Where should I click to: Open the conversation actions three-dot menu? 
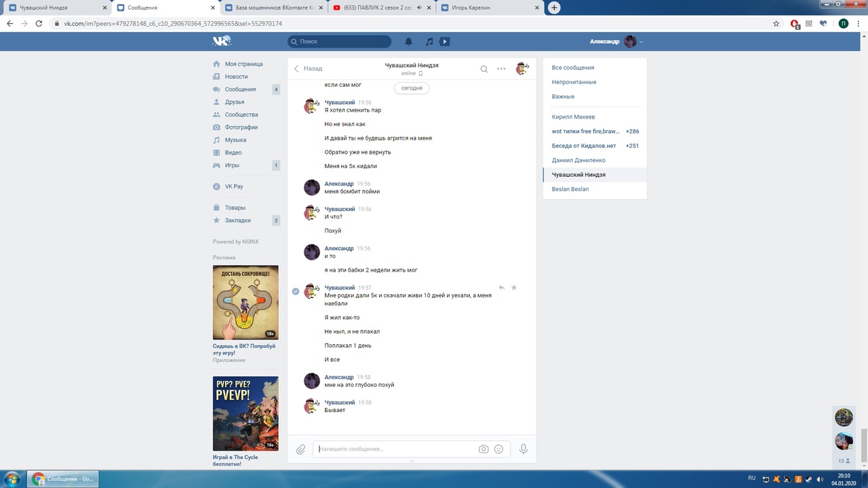501,68
